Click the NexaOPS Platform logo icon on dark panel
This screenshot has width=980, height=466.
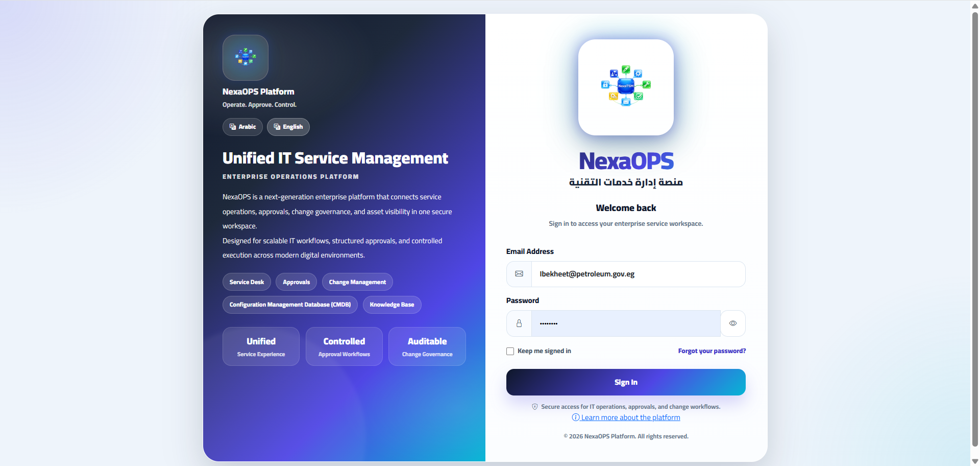tap(246, 57)
